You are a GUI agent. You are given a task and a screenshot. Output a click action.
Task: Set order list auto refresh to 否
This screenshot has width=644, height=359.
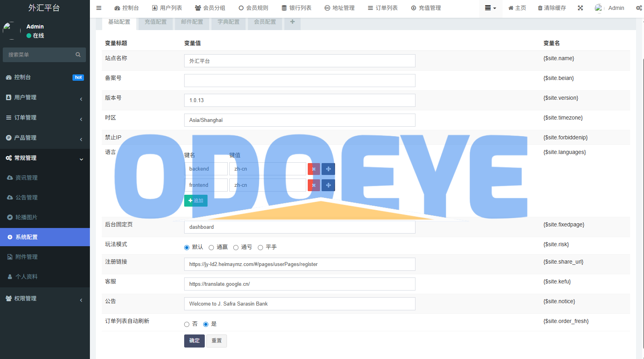click(187, 324)
